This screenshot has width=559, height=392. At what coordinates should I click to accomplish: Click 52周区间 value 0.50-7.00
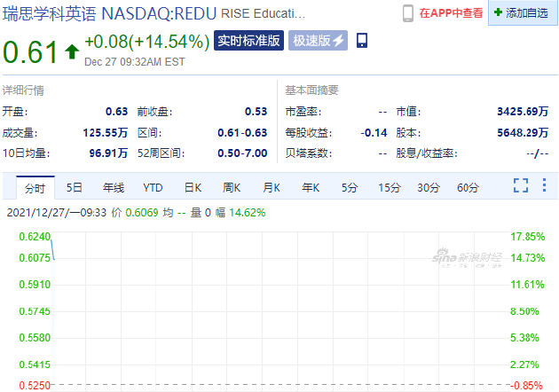point(242,153)
